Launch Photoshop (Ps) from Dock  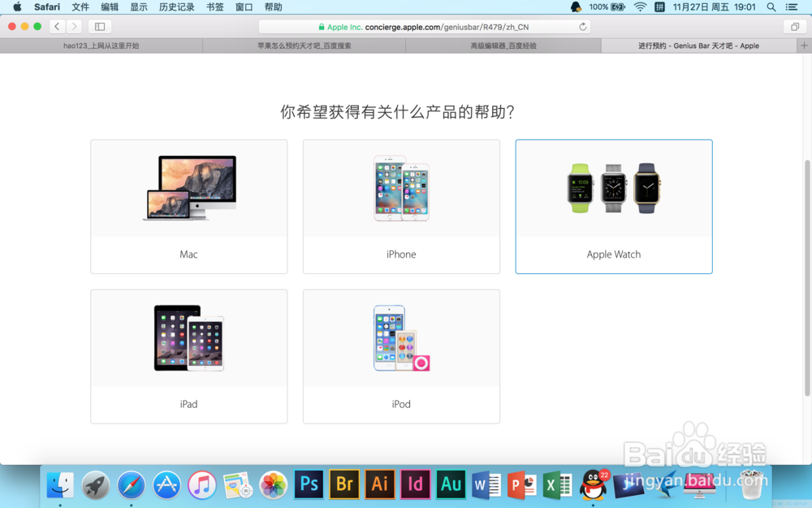309,484
